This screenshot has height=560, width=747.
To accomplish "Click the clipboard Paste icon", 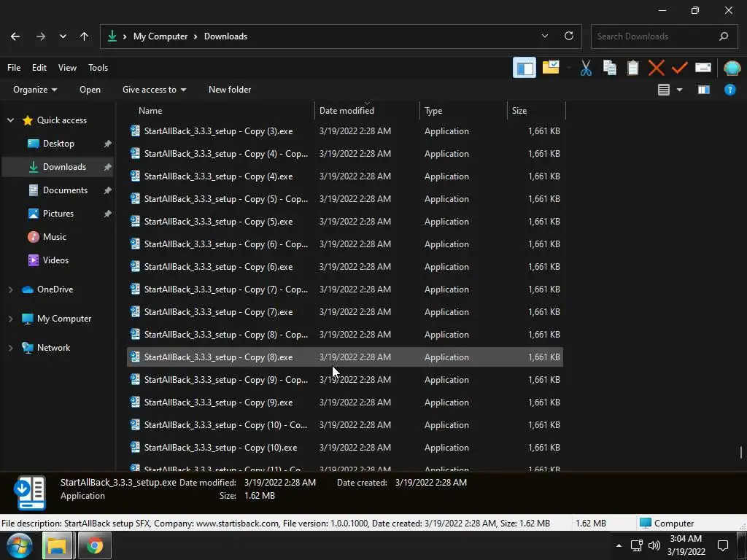I will tap(632, 68).
